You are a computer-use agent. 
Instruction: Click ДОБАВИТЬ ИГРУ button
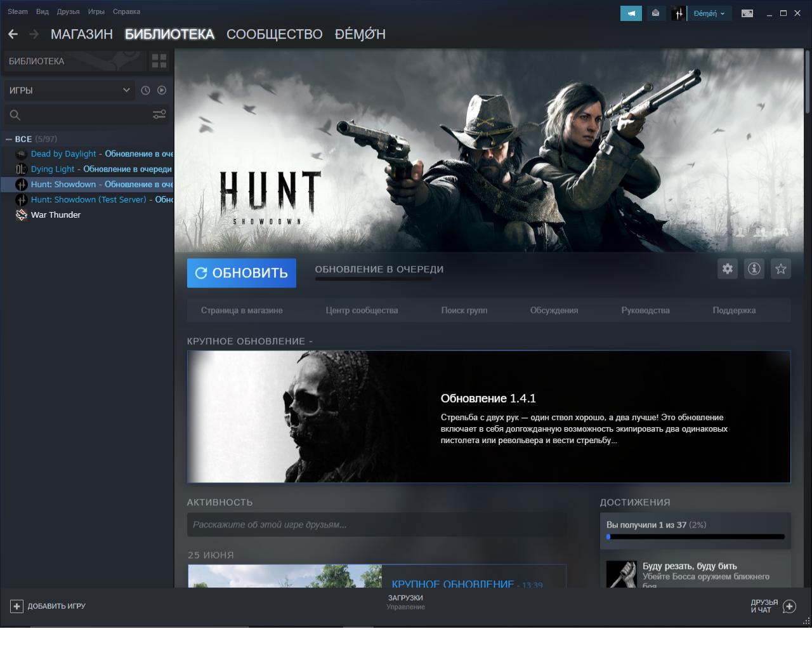coord(48,606)
